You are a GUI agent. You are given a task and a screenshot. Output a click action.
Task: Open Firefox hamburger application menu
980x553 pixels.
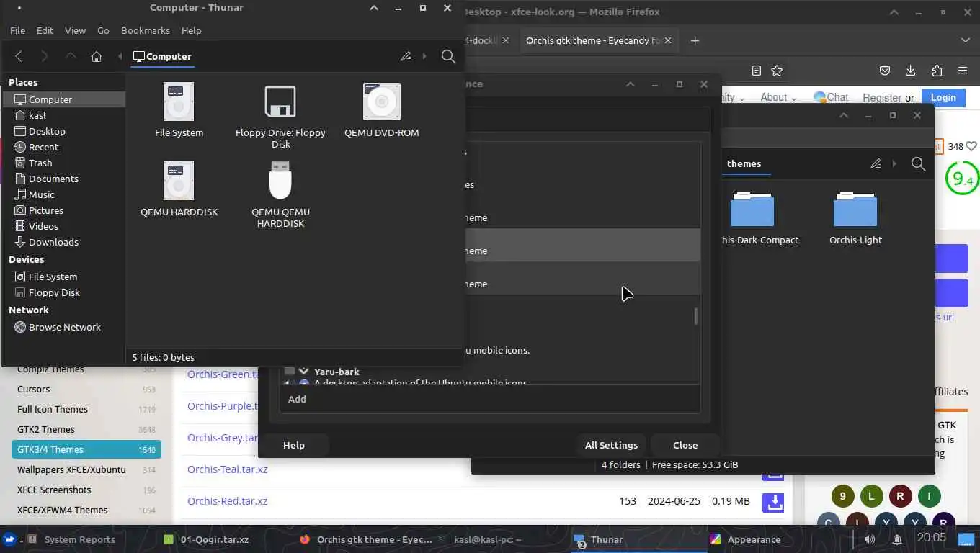tap(963, 71)
